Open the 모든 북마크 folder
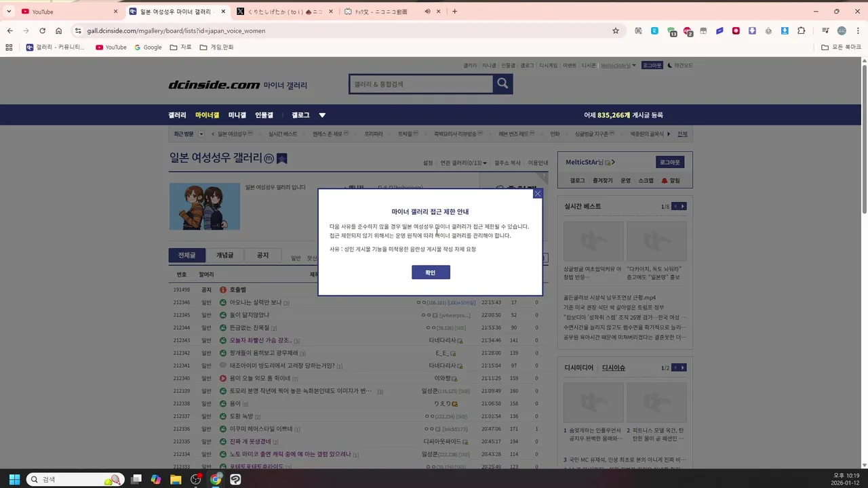The height and width of the screenshot is (488, 868). [841, 47]
